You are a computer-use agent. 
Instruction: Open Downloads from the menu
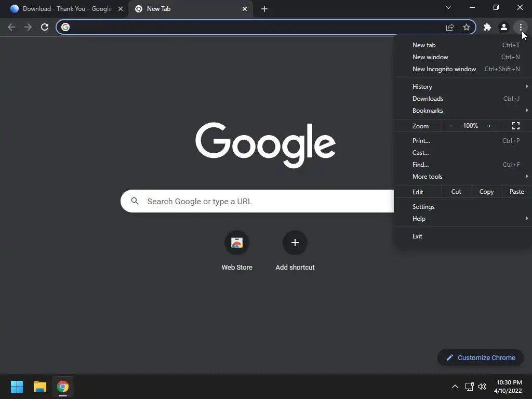click(463, 98)
